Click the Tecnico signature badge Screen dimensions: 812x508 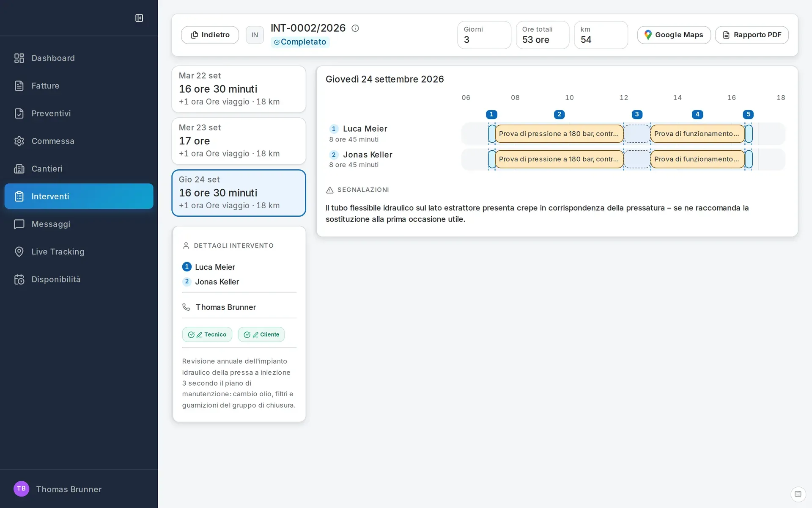[x=207, y=334]
